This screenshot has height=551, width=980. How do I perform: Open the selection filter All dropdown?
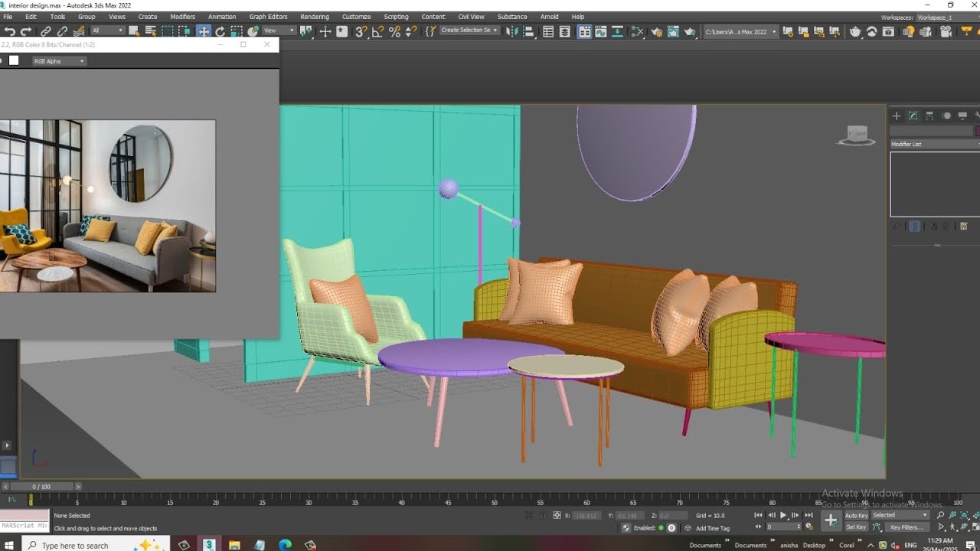[107, 31]
